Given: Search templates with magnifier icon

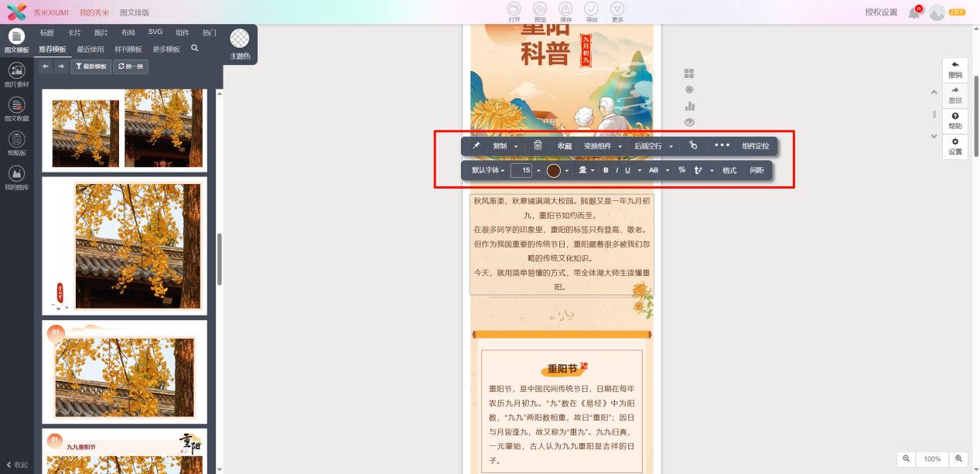Looking at the screenshot, I should point(195,48).
